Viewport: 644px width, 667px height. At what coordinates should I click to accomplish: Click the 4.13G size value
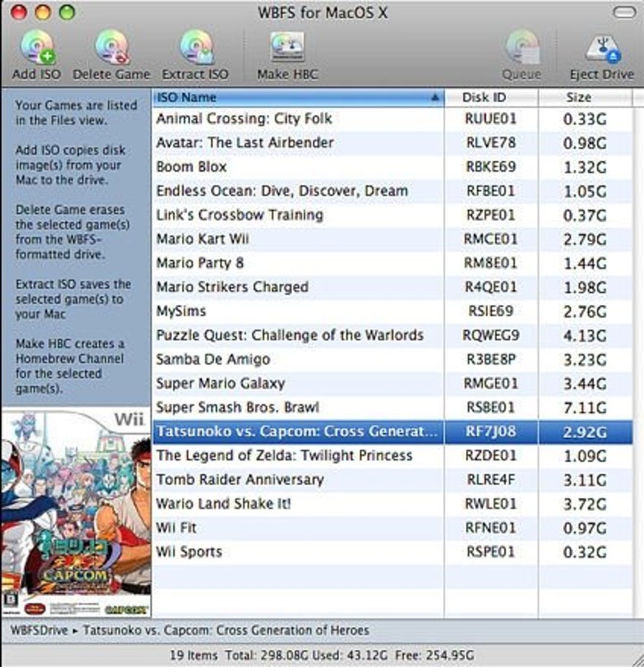(x=585, y=335)
